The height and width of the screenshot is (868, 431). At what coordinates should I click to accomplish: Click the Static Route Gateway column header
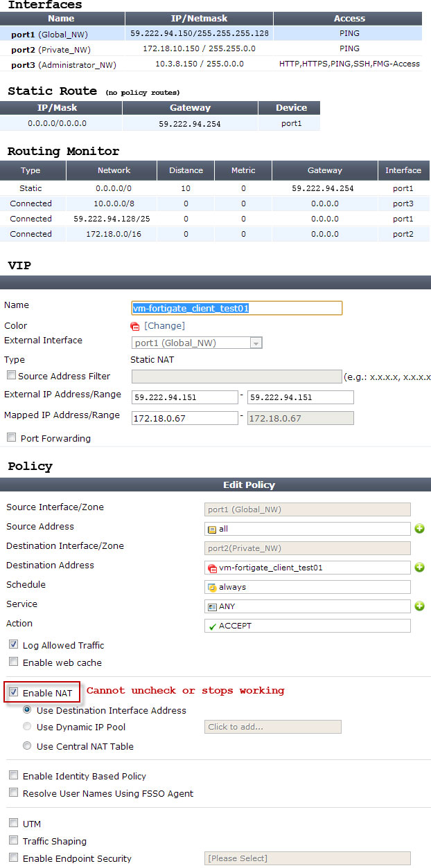pos(190,108)
